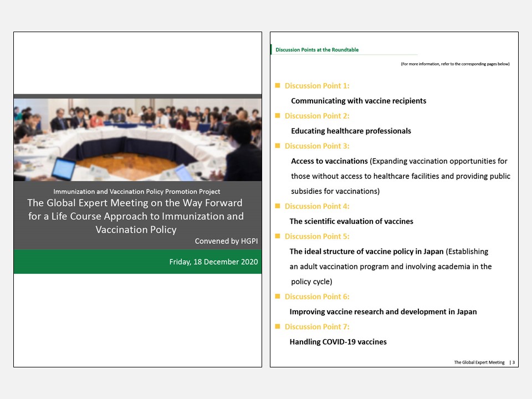Image resolution: width=532 pixels, height=399 pixels.
Task: Click 'Handling COVID-19 vaccines' text
Action: pos(338,342)
